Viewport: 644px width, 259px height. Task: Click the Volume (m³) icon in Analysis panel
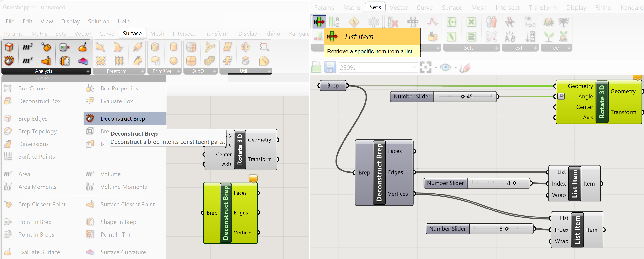(27, 61)
